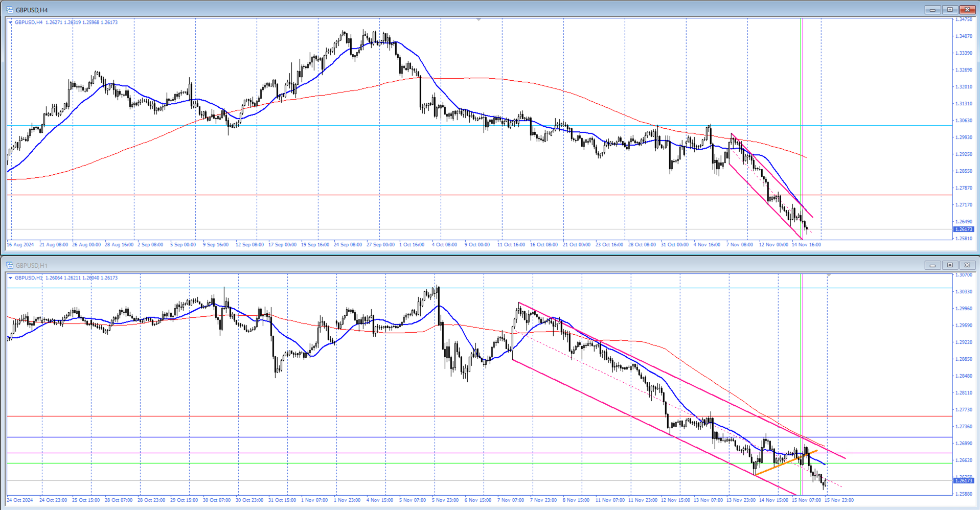980x510 pixels.
Task: Click time axis label '9 Sep 16:00'
Action: tap(216, 245)
